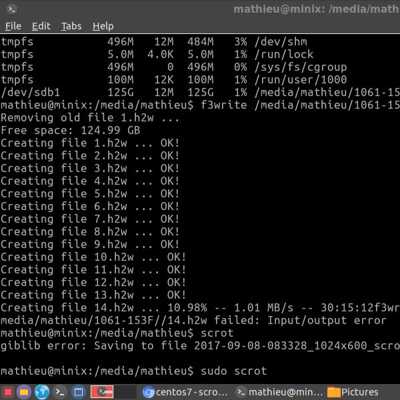Open the File menu

coord(13,26)
